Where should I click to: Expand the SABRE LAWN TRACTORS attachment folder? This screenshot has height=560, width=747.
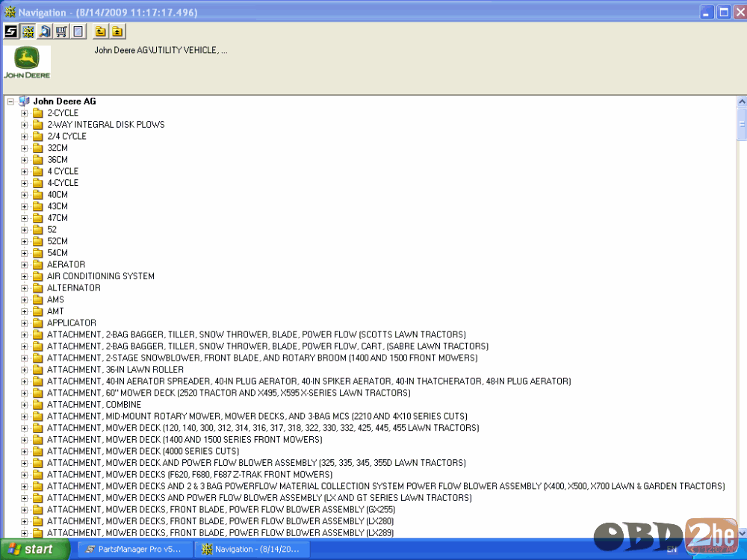pyautogui.click(x=25, y=346)
